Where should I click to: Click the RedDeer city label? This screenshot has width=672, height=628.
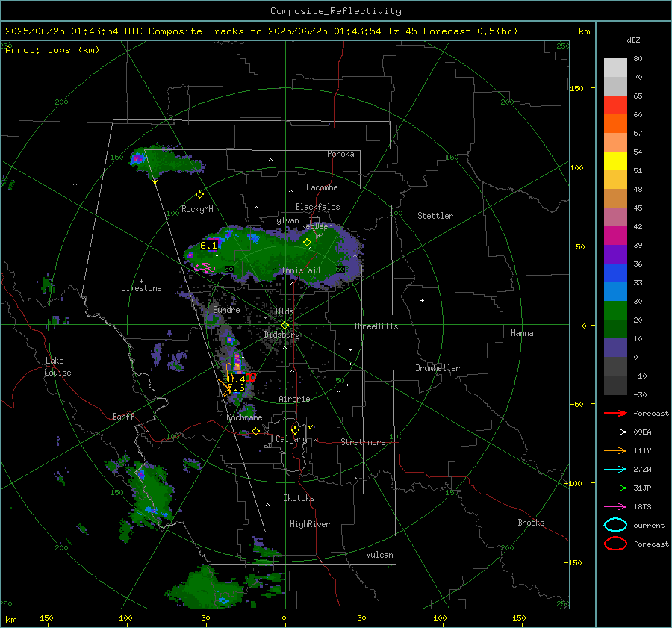pos(317,226)
